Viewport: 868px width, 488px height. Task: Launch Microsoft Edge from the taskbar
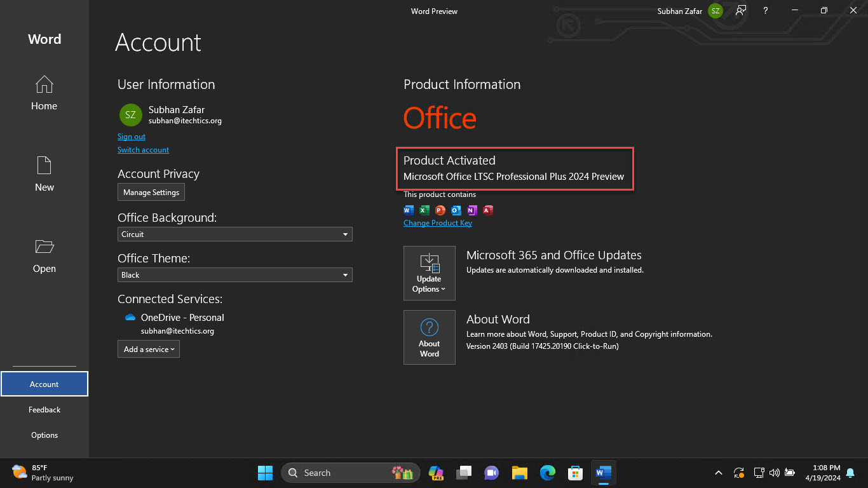pos(548,473)
